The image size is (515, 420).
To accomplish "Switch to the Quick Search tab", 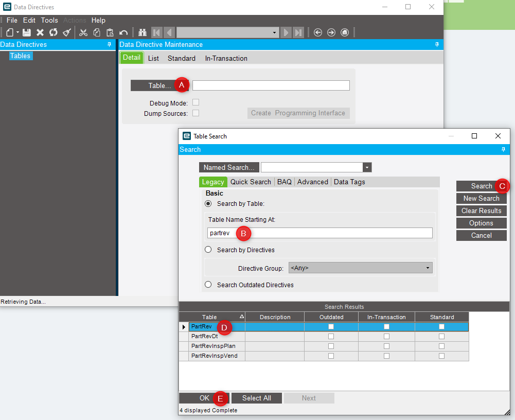I will point(251,182).
